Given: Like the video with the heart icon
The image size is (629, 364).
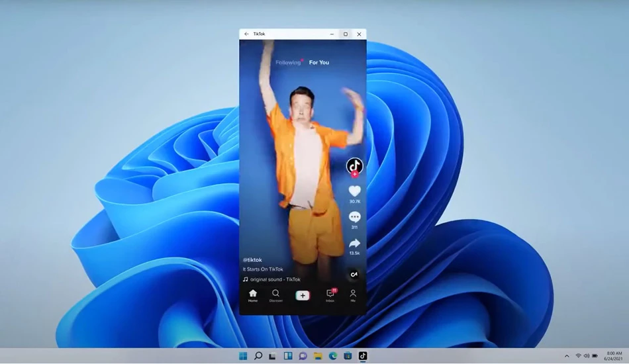Looking at the screenshot, I should (x=354, y=191).
